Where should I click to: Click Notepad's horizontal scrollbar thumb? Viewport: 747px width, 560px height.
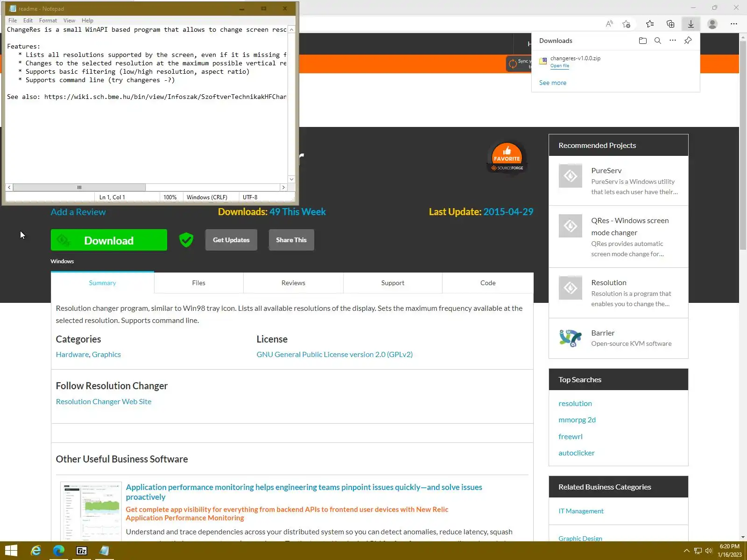[79, 187]
